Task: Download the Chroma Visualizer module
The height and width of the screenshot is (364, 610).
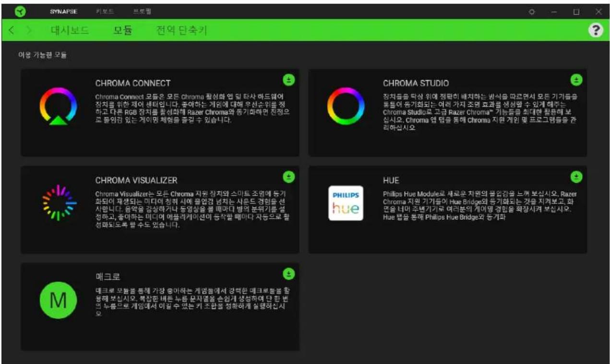Action: pyautogui.click(x=288, y=176)
